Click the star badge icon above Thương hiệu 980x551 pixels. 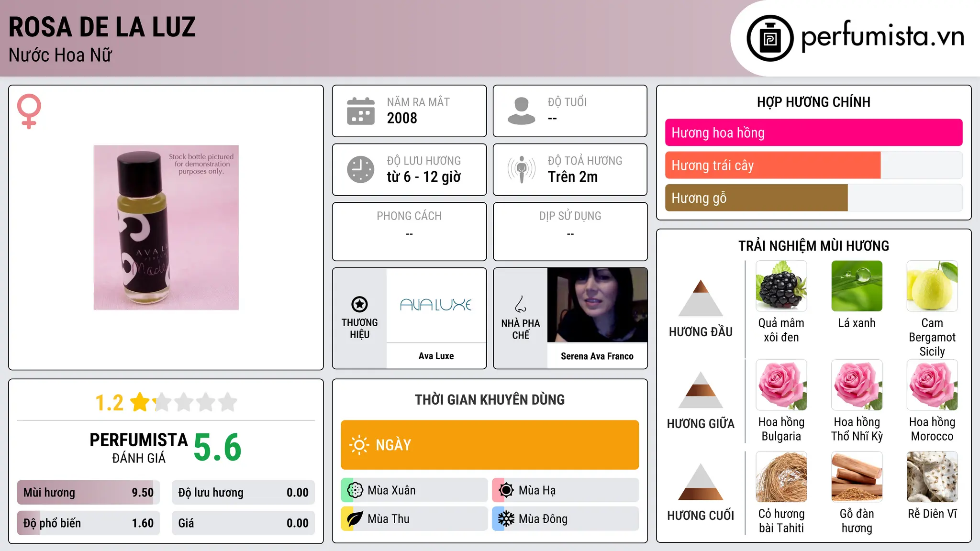[x=360, y=304]
